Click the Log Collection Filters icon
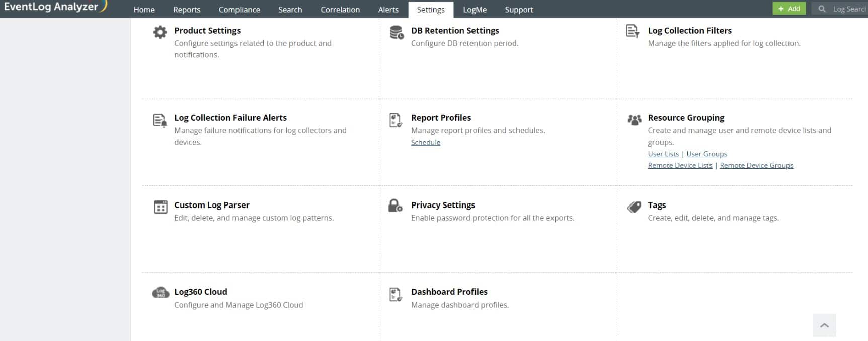This screenshot has height=341, width=868. 633,31
